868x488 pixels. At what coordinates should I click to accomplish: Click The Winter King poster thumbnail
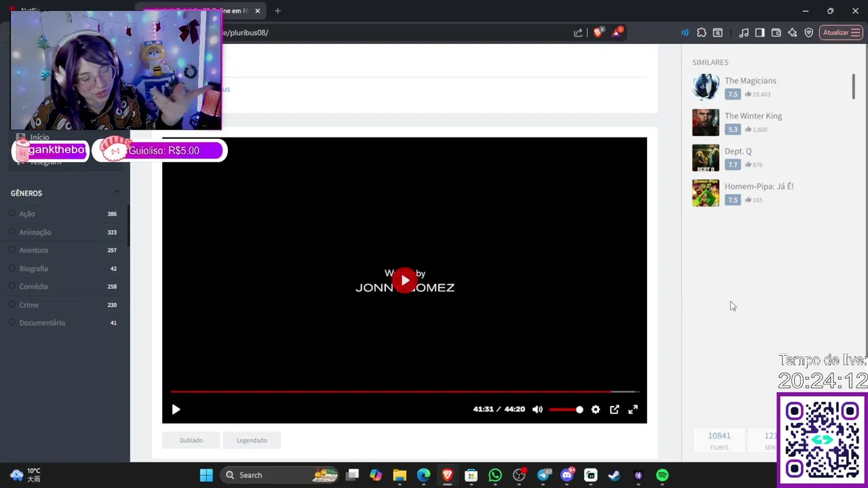pos(705,123)
